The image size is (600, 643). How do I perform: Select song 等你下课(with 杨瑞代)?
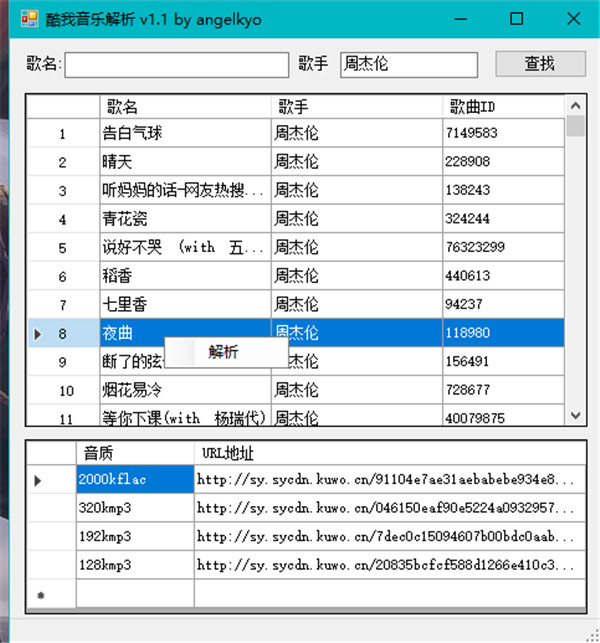click(x=185, y=416)
